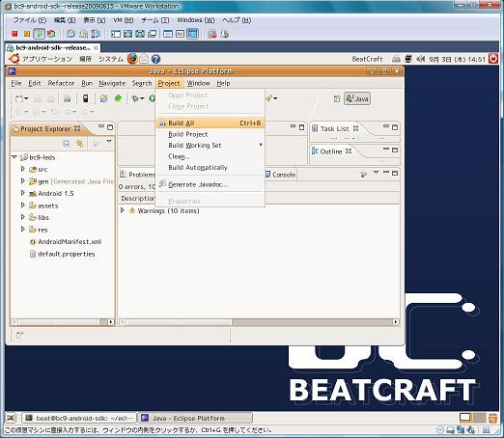Click the green VMware power on button

(x=40, y=34)
